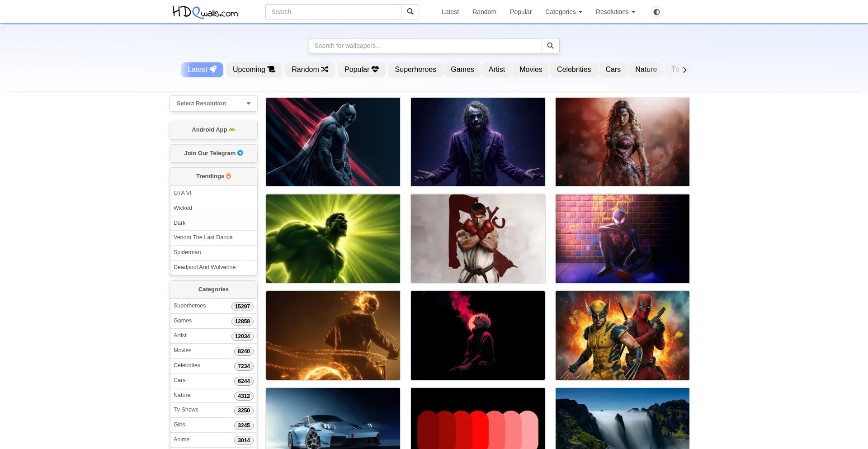The image size is (868, 449).
Task: Open the Random page from the top navigation
Action: coord(484,12)
